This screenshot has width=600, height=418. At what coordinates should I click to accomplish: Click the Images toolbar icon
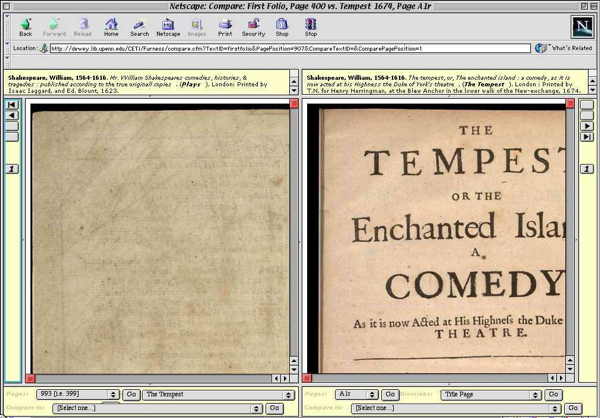point(197,27)
